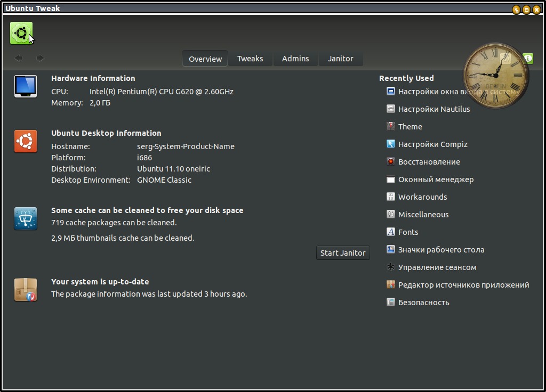Screen dimensions: 546x392
Task: Maximize the Ubuntu Tweak window
Action: click(526, 10)
